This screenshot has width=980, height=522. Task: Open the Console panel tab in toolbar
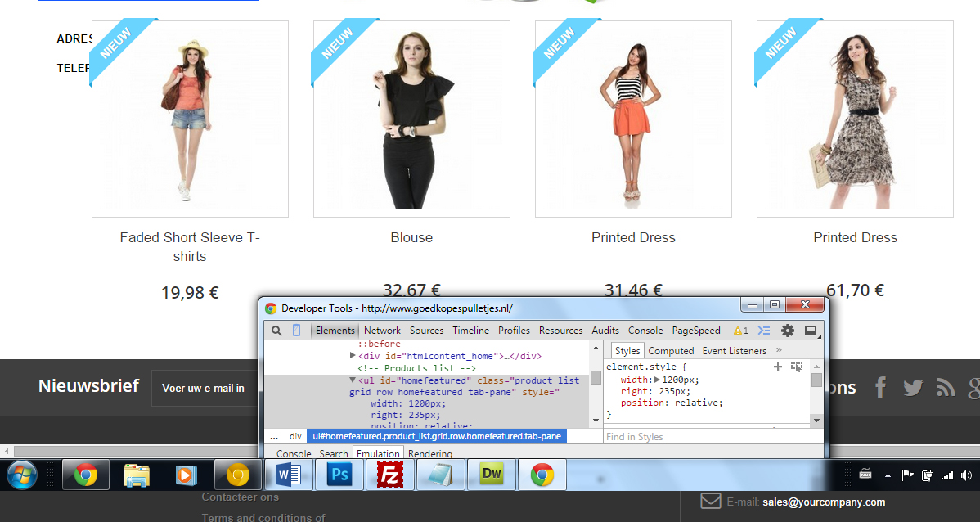tap(645, 331)
